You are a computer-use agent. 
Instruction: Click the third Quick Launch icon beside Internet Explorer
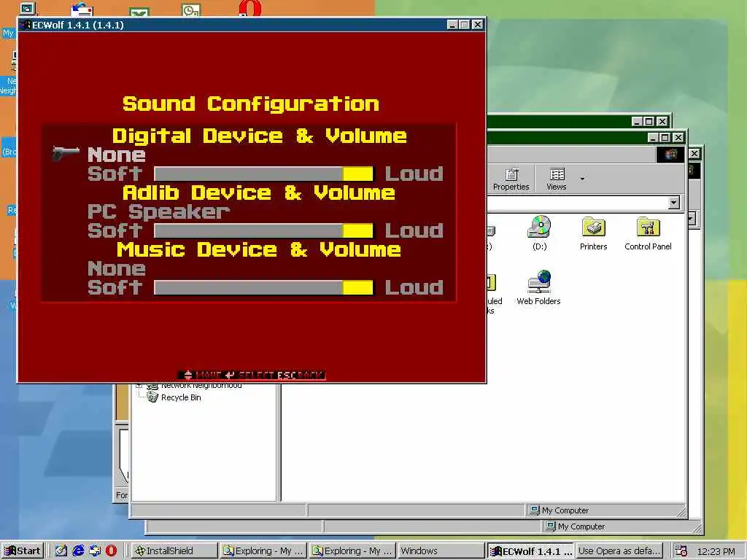pos(95,551)
